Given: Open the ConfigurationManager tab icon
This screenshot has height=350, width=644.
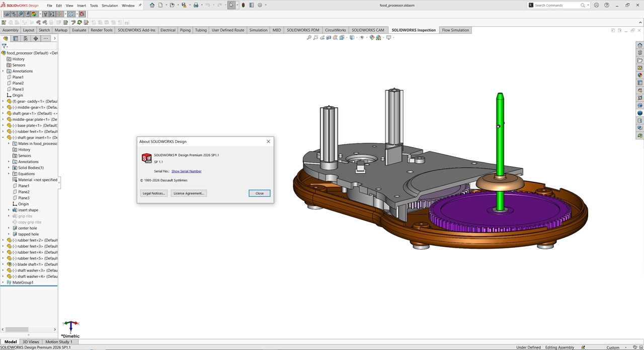Looking at the screenshot, I should pyautogui.click(x=25, y=38).
